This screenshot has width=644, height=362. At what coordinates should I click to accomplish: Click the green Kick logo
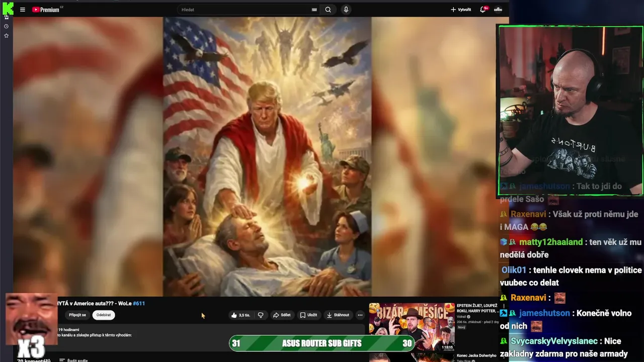pos(7,9)
